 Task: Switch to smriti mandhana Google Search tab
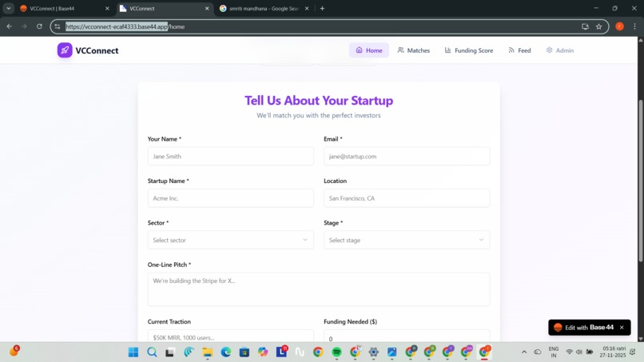click(264, 8)
